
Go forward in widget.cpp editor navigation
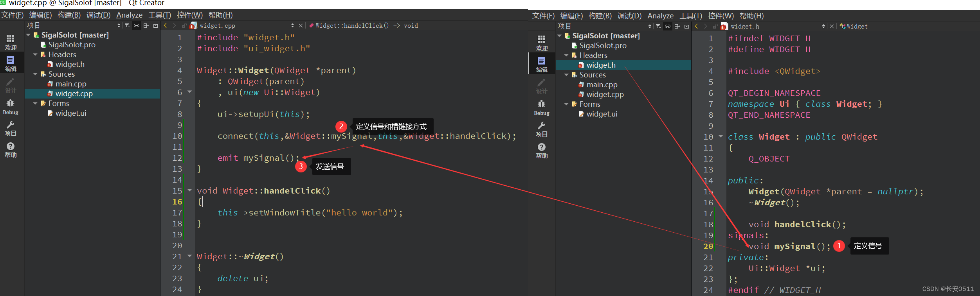click(175, 25)
